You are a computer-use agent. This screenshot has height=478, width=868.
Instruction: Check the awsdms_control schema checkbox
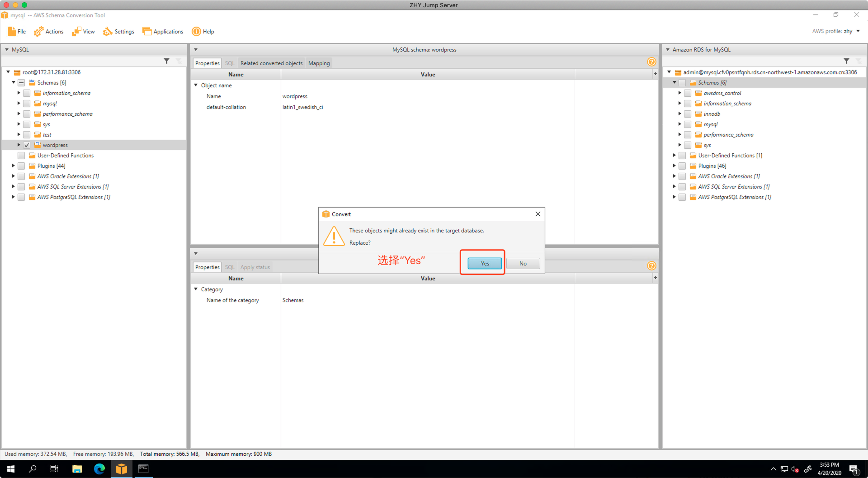click(x=688, y=93)
